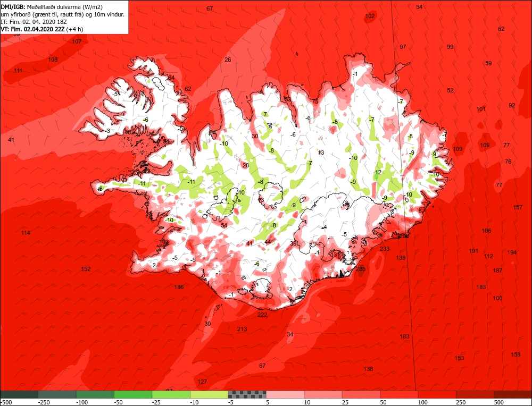Click the flux value 131 in southeast Iceland

[336, 254]
